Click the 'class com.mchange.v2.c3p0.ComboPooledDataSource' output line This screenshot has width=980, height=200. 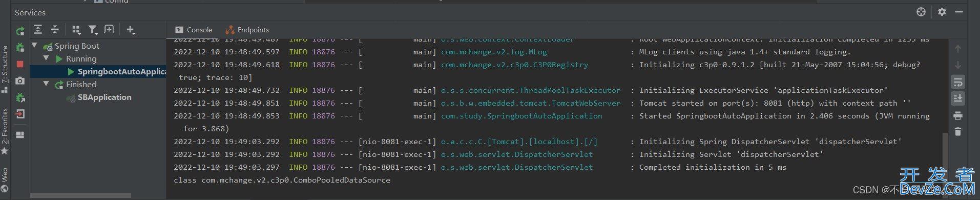pos(282,180)
